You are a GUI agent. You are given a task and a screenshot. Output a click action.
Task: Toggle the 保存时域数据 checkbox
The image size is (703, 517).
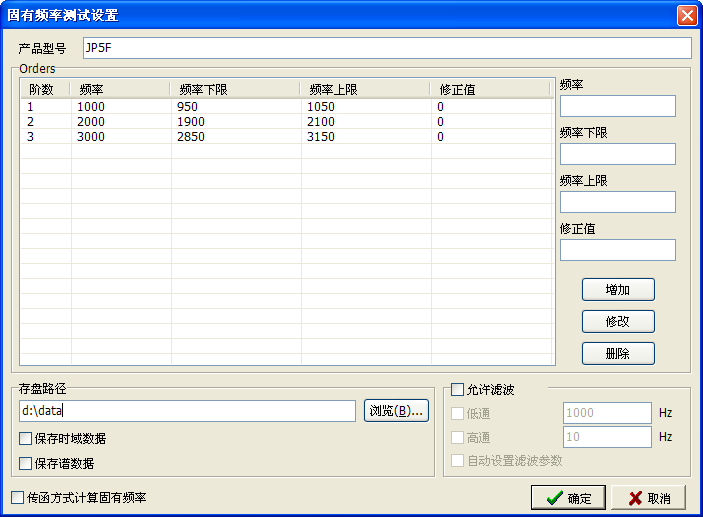pos(26,438)
